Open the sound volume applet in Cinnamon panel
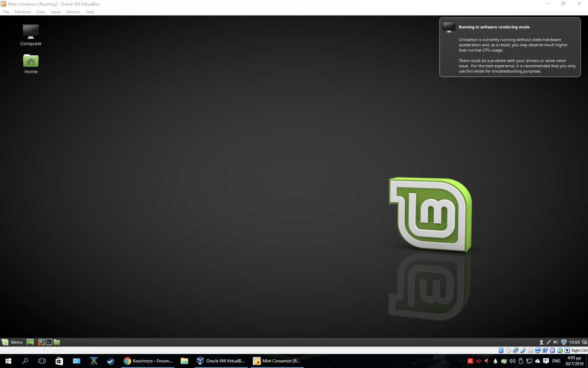 [556, 342]
